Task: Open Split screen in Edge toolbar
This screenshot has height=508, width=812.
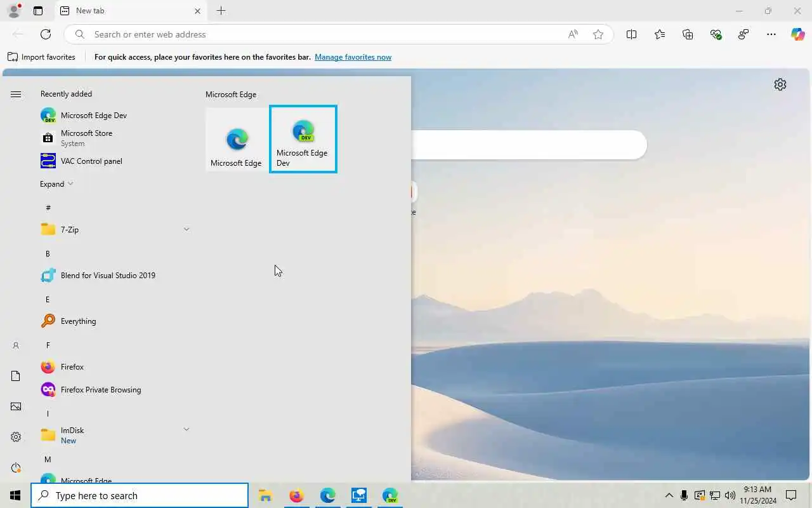Action: coord(631,34)
